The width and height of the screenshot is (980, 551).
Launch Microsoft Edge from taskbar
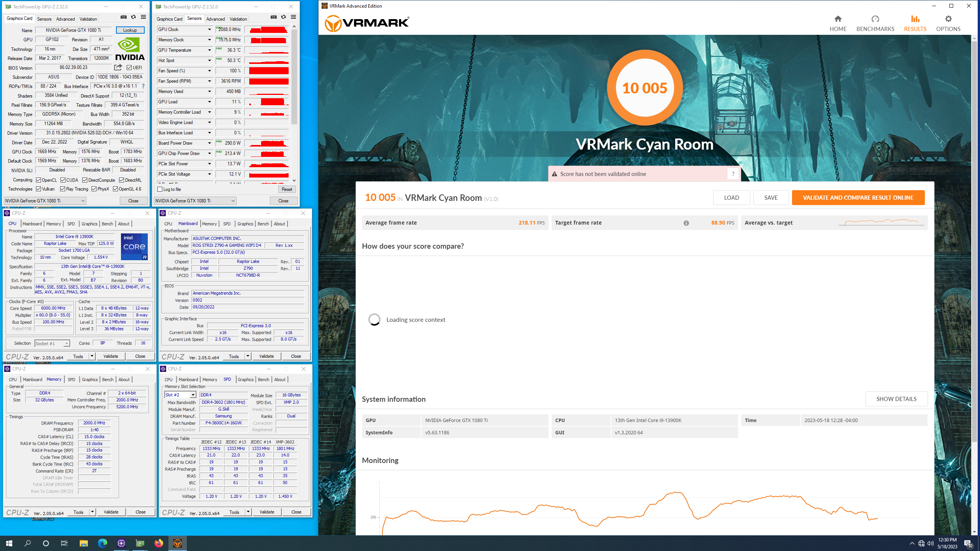pos(102,543)
